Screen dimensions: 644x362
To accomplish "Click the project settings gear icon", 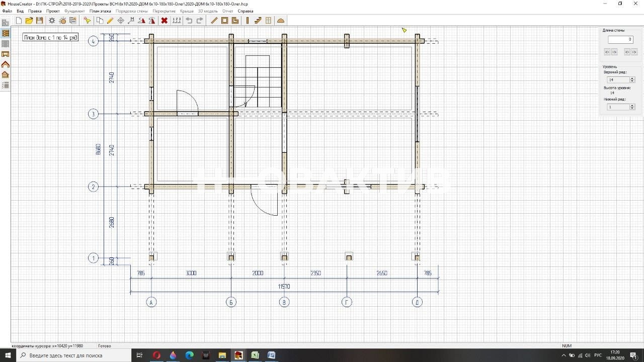I will [x=52, y=21].
